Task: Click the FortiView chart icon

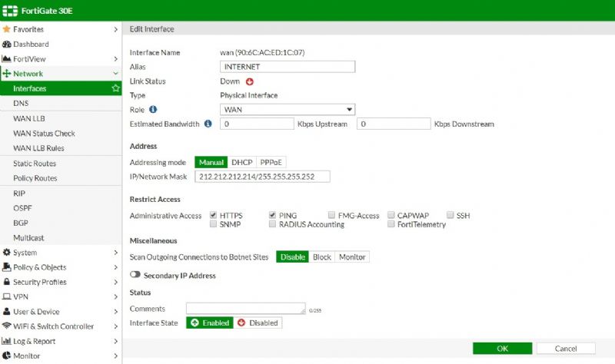Action: point(7,59)
